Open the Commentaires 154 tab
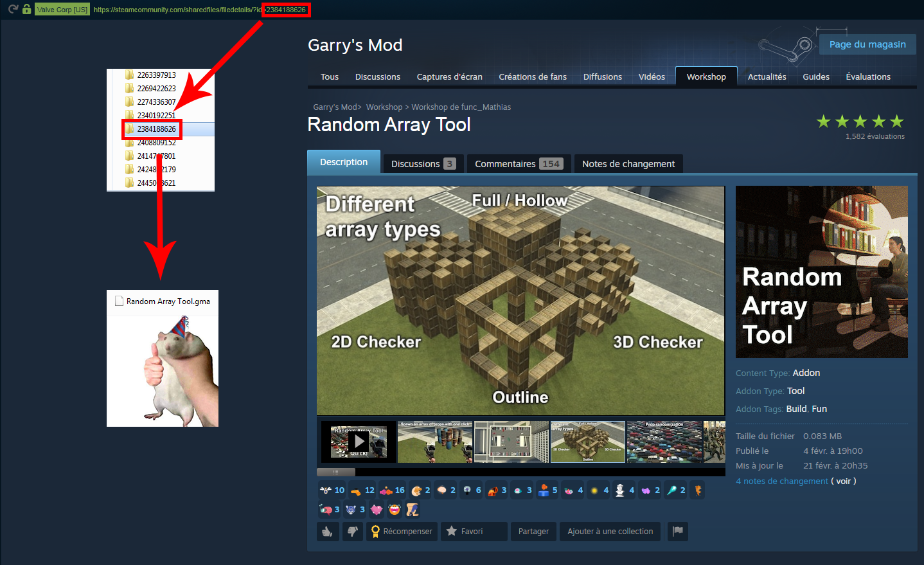This screenshot has height=565, width=924. (x=519, y=164)
